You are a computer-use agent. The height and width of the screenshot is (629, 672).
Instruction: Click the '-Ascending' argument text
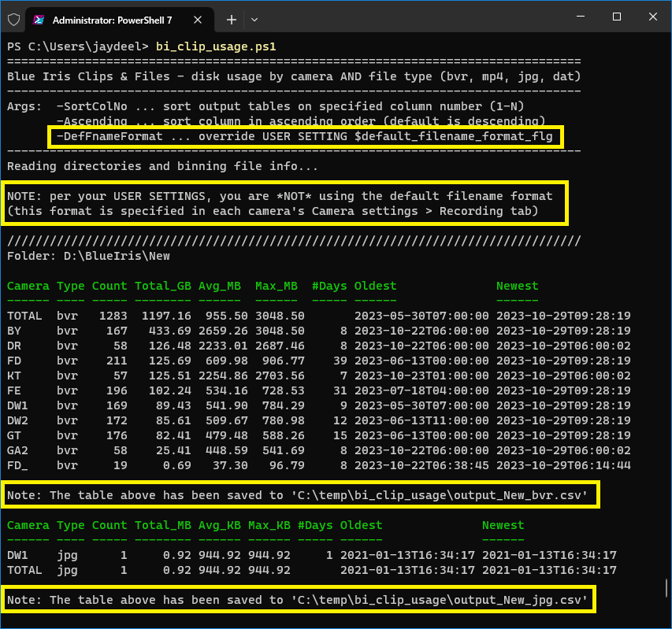pyautogui.click(x=91, y=121)
